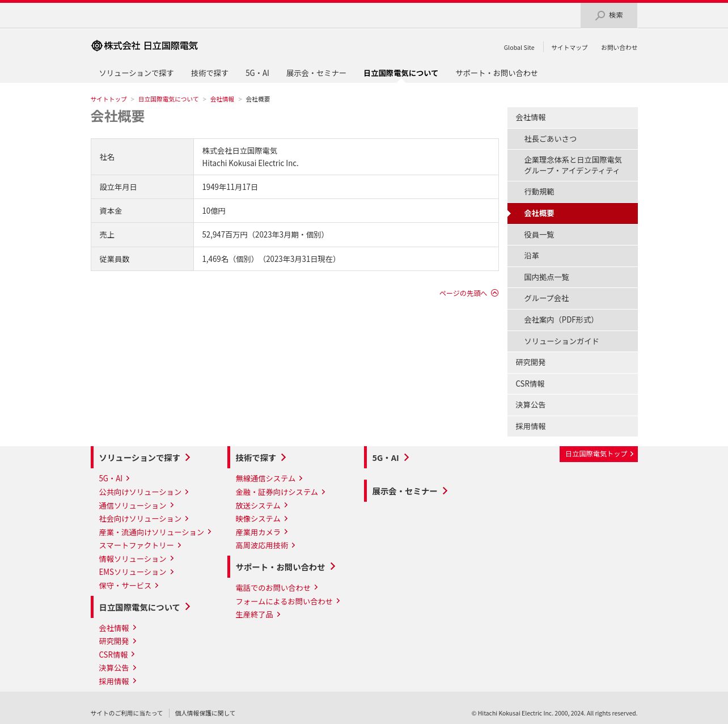Open サポート・お問い合わせ navigation menu
The height and width of the screenshot is (724, 728).
point(497,73)
